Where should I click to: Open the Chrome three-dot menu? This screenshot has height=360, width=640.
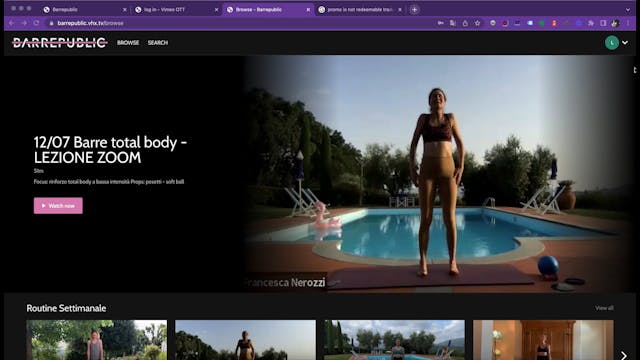click(628, 23)
